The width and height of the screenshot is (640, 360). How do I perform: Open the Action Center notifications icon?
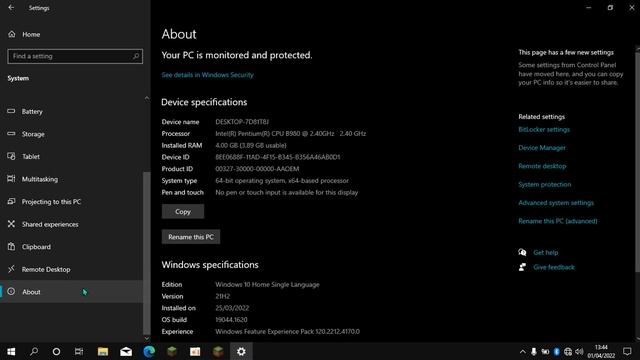click(x=627, y=351)
